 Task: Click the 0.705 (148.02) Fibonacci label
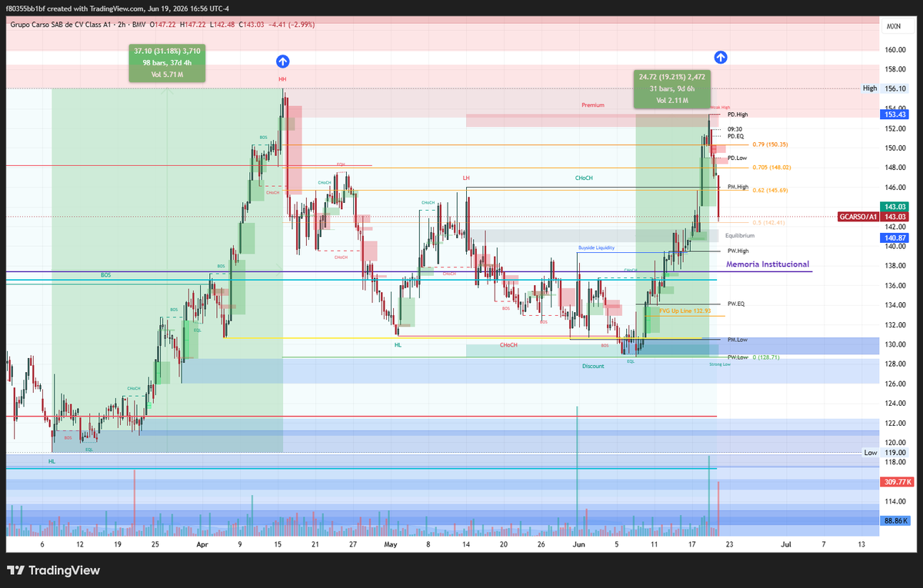(x=771, y=167)
